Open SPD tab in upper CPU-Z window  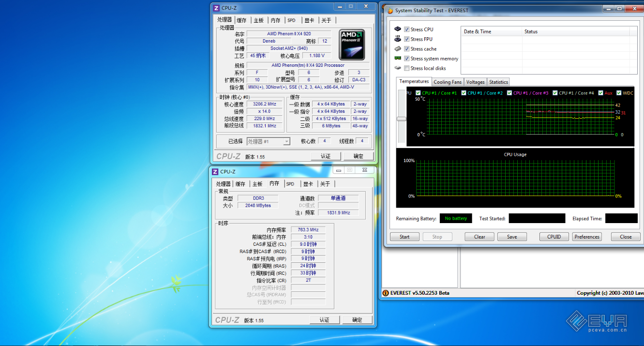[x=292, y=20]
